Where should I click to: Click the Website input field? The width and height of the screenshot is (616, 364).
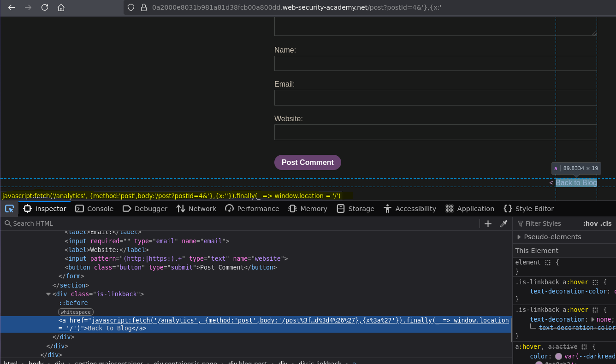pos(435,132)
